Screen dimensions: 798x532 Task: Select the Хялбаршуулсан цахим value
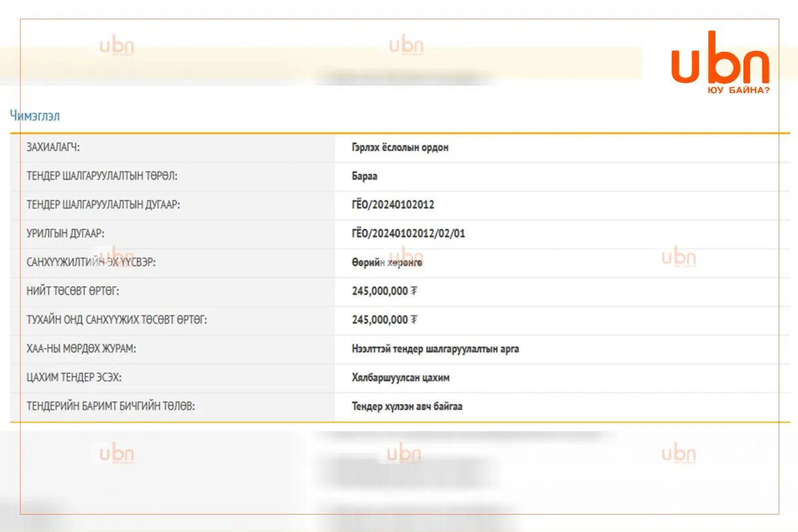click(401, 378)
